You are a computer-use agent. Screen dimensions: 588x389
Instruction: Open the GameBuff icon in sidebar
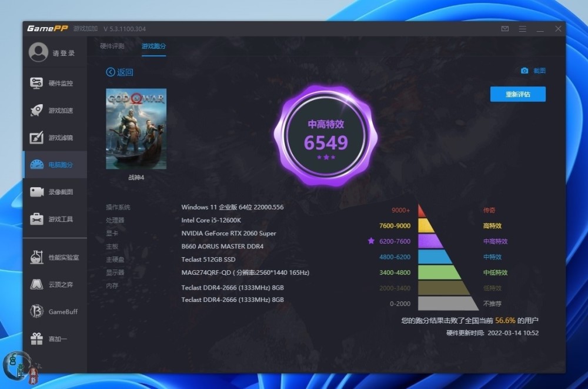(x=36, y=312)
